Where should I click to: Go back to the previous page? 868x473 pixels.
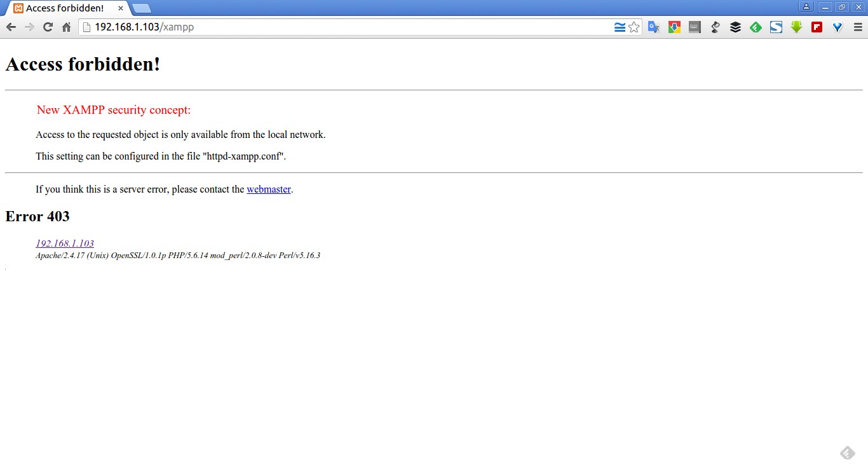pos(11,27)
